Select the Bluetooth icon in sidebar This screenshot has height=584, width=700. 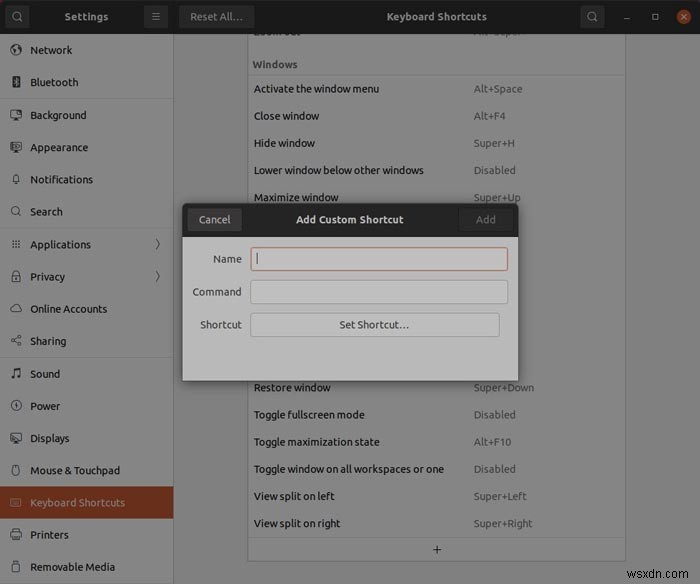coord(16,83)
